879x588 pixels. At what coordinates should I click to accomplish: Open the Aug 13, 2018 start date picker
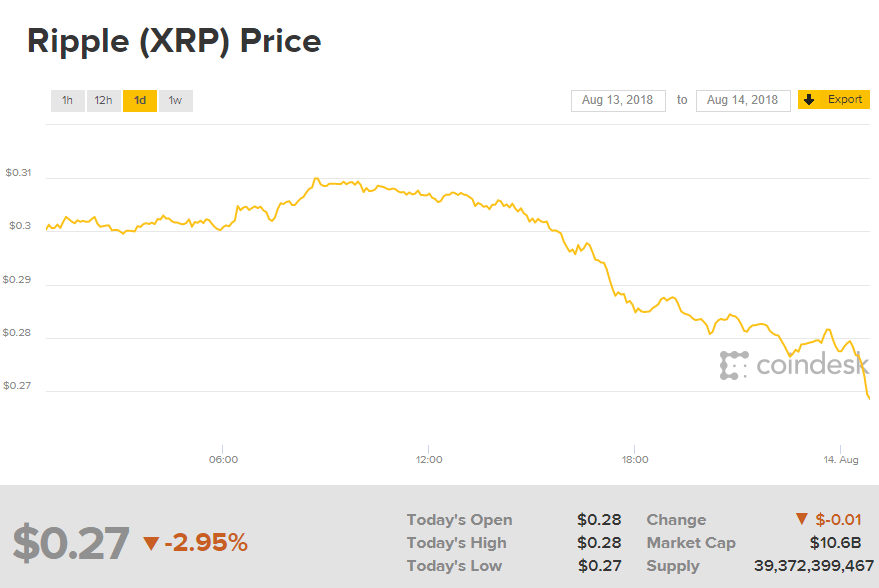coord(618,100)
